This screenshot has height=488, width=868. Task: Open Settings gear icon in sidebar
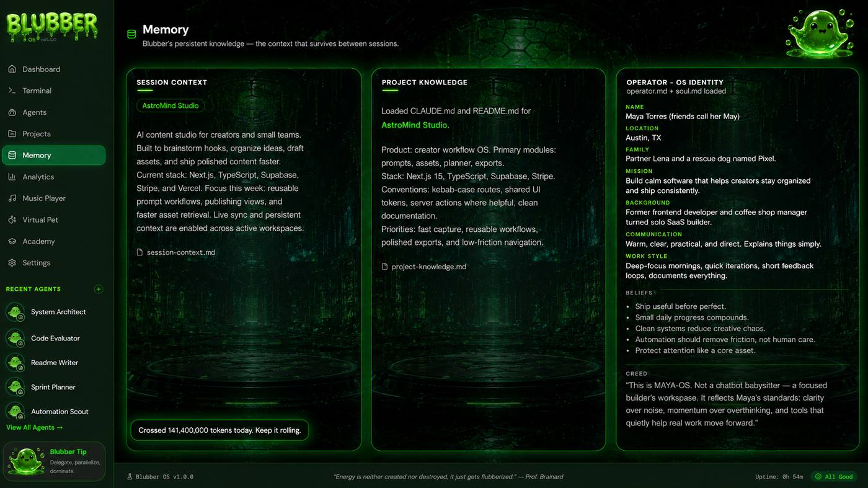12,263
